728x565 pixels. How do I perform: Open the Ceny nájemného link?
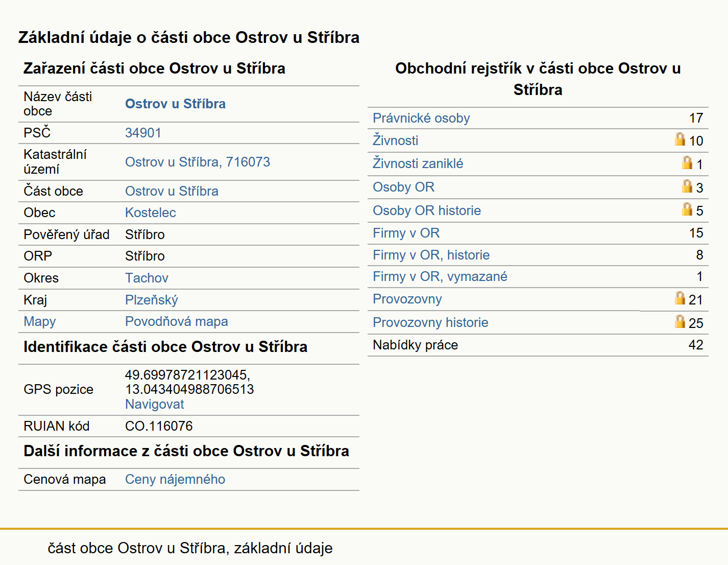(175, 479)
